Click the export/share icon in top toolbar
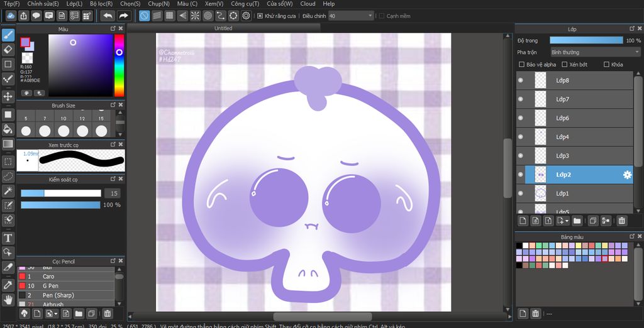Image resolution: width=644 pixels, height=328 pixels. 24,16
